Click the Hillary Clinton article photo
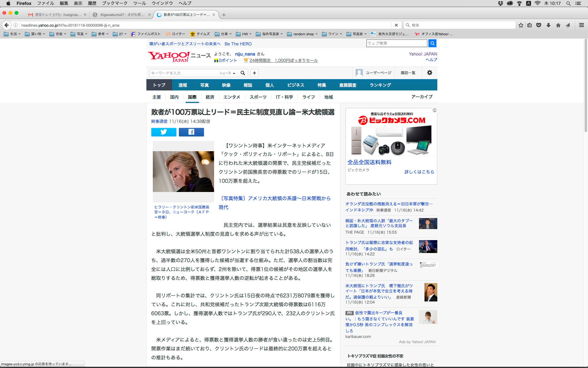Screen dimensions: 588x368 [183, 171]
